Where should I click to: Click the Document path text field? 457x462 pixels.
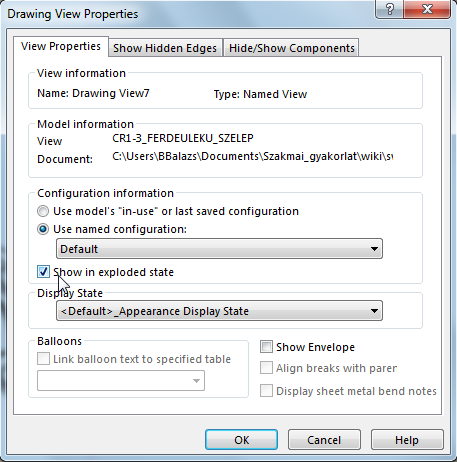(252, 156)
